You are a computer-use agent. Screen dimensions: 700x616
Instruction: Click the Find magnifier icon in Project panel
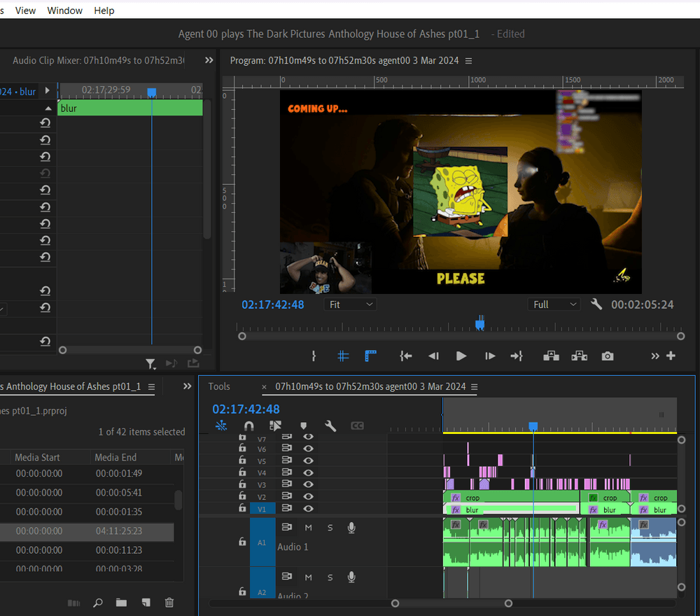[x=98, y=603]
